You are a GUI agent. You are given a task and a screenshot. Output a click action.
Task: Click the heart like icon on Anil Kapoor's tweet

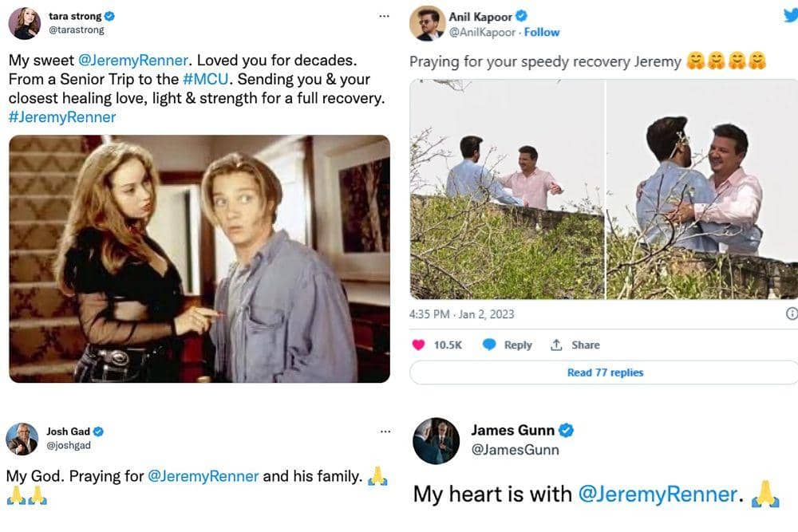417,345
